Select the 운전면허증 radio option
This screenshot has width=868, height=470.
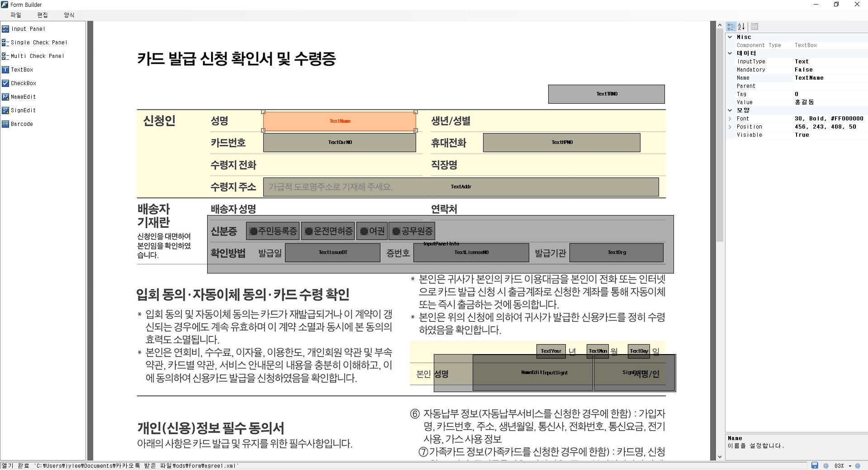point(328,231)
